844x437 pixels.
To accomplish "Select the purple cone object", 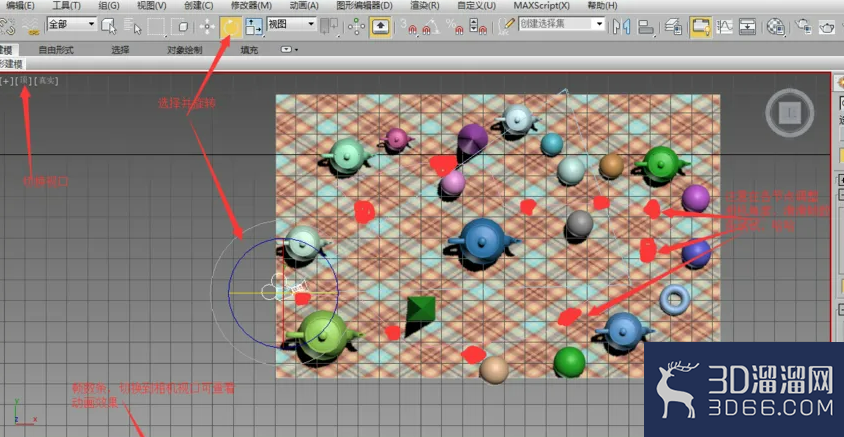I will tap(473, 138).
